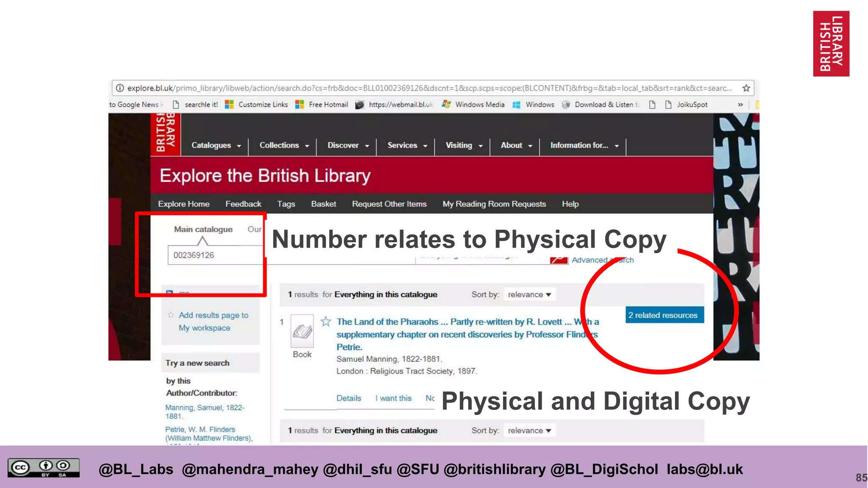The height and width of the screenshot is (488, 868).
Task: Open My Reading Room Requests
Action: [x=494, y=204]
